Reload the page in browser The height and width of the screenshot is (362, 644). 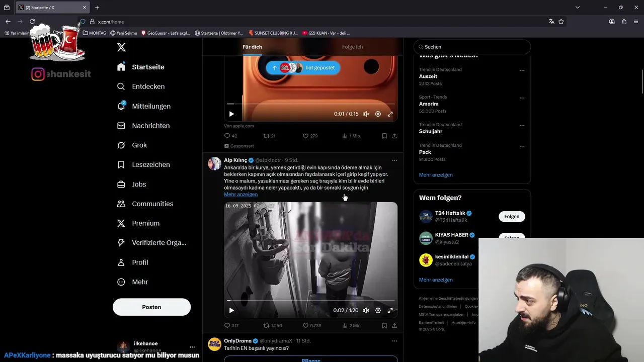(32, 22)
